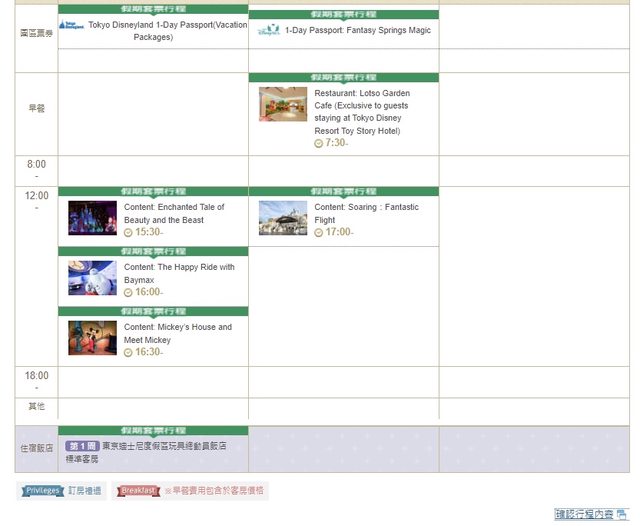This screenshot has width=640, height=526.
Task: Open Lotso Garden Cafe restaurant thumbnail
Action: pyautogui.click(x=283, y=104)
